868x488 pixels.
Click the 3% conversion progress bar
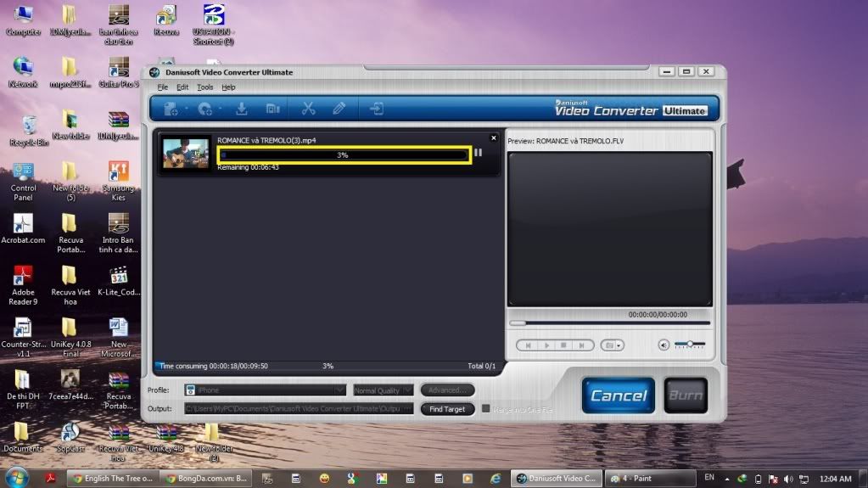pyautogui.click(x=344, y=155)
